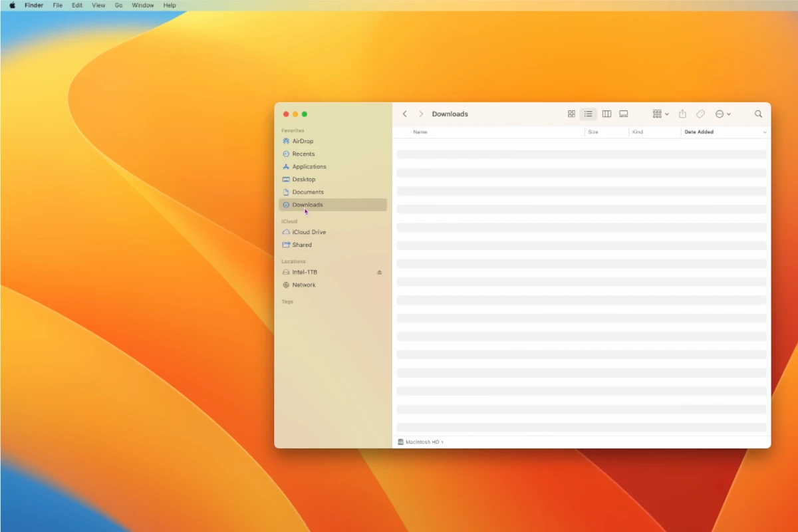Switch to list view in toolbar
Image resolution: width=798 pixels, height=532 pixels.
[x=589, y=114]
